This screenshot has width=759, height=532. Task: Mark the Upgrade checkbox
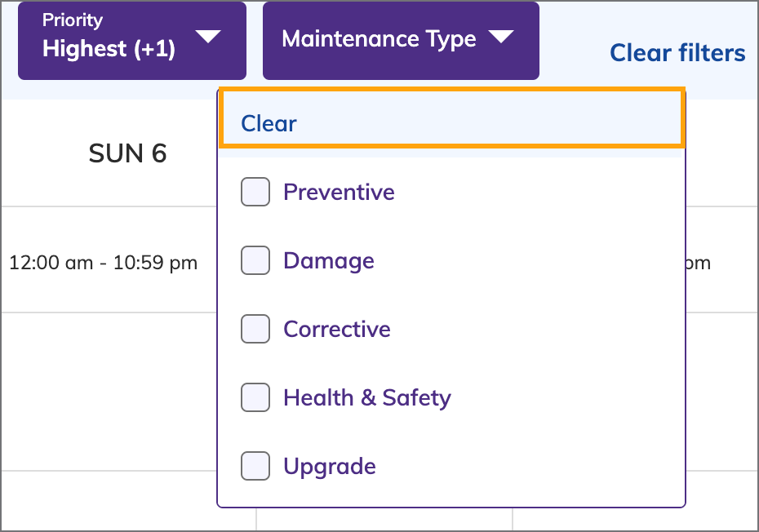(x=255, y=467)
